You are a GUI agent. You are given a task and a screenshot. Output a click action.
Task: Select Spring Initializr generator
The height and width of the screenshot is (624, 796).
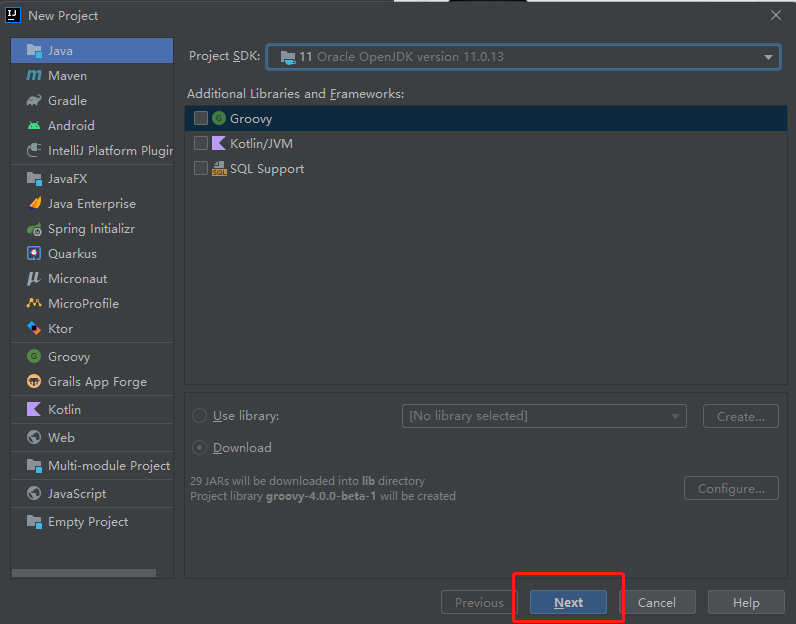coord(92,229)
